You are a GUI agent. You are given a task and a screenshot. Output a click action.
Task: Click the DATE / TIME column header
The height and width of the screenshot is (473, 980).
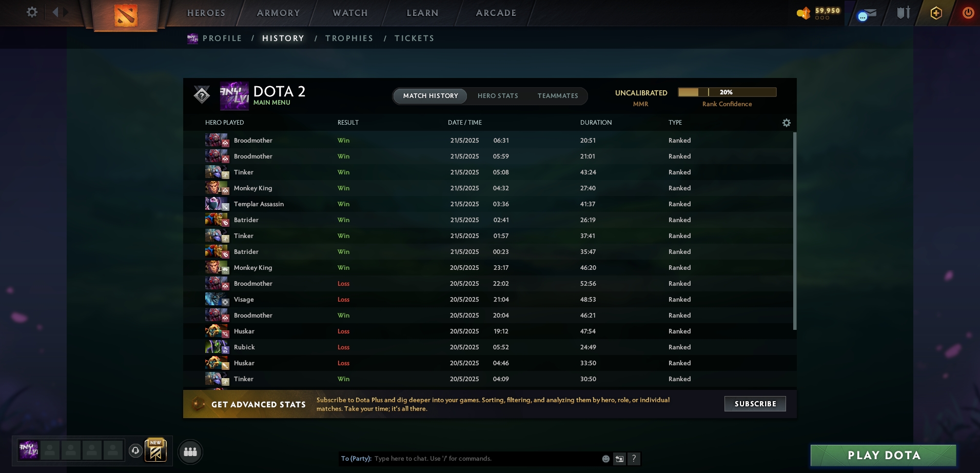[465, 123]
